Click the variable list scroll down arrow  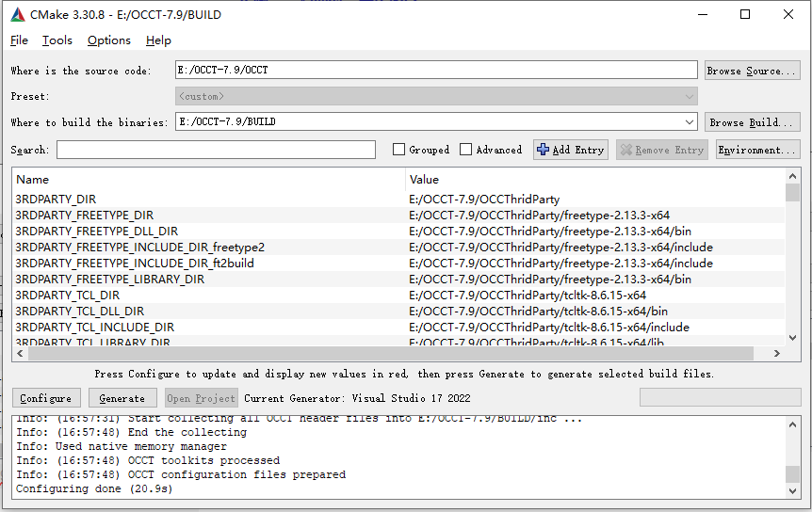792,338
